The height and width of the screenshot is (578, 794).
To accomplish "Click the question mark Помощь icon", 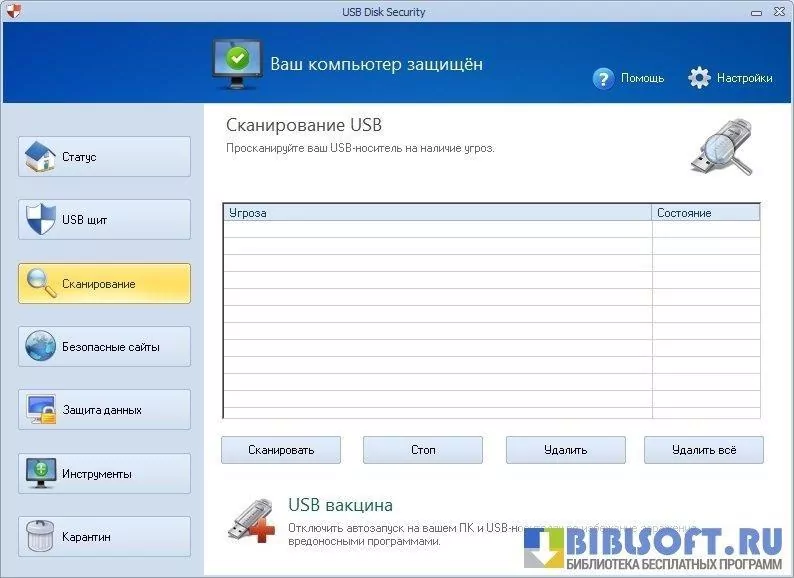I will click(x=603, y=78).
